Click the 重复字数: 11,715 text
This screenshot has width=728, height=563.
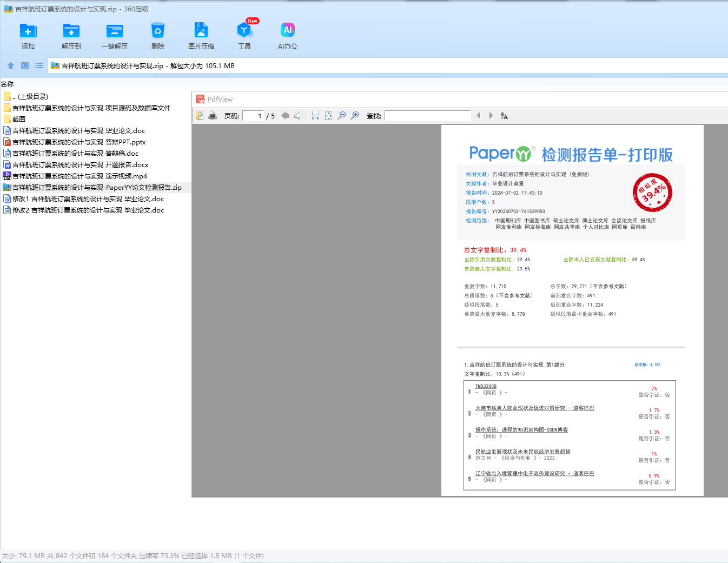pos(485,286)
